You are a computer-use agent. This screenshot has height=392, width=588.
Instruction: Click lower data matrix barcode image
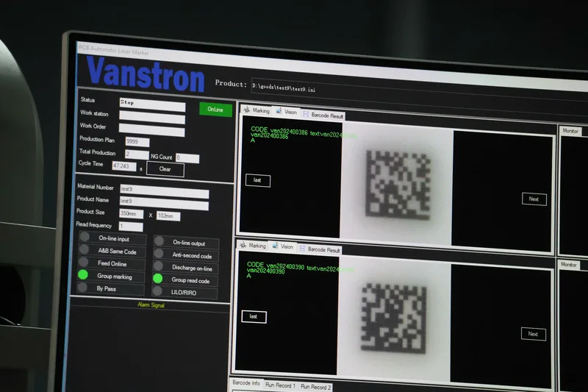[x=394, y=318]
